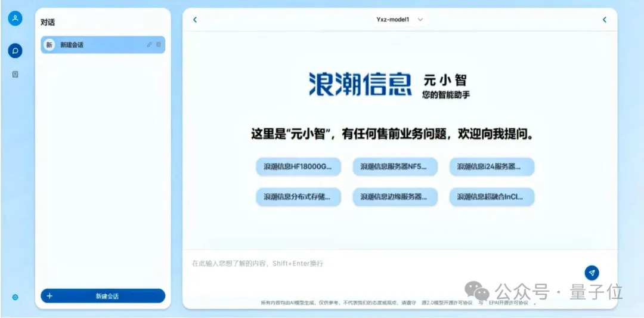Click the 新 avatar badge in conversation list

(x=49, y=45)
